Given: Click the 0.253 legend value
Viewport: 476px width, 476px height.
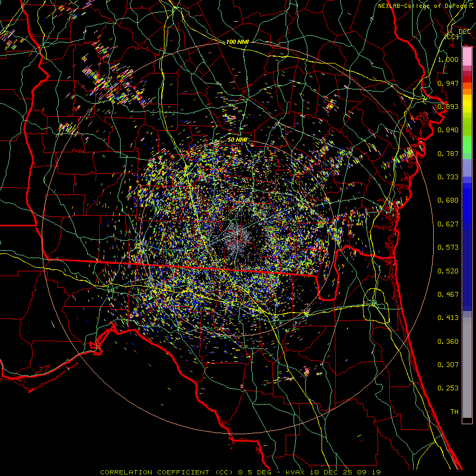Looking at the screenshot, I should 448,388.
